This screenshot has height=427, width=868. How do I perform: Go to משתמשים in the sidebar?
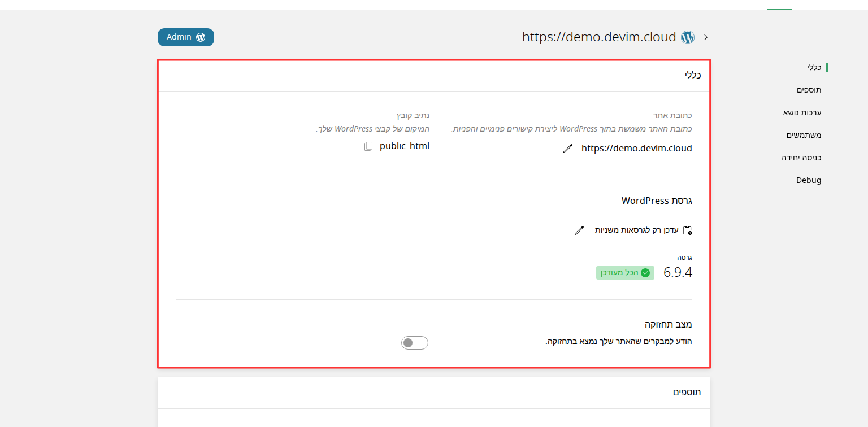click(x=804, y=135)
